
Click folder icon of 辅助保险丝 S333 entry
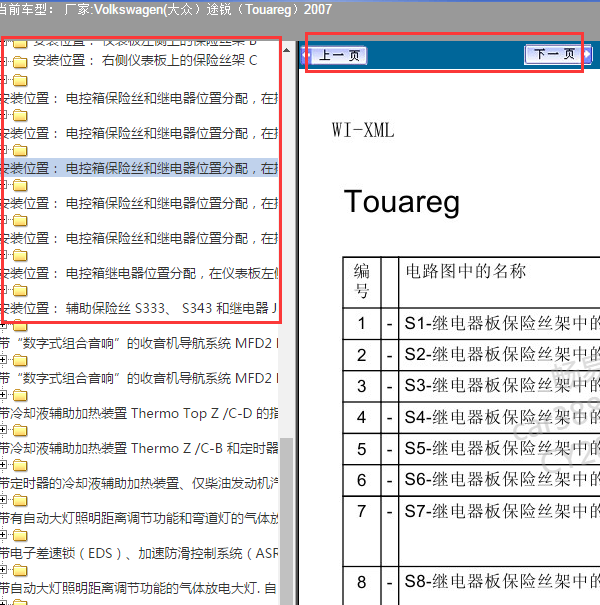(x=20, y=291)
